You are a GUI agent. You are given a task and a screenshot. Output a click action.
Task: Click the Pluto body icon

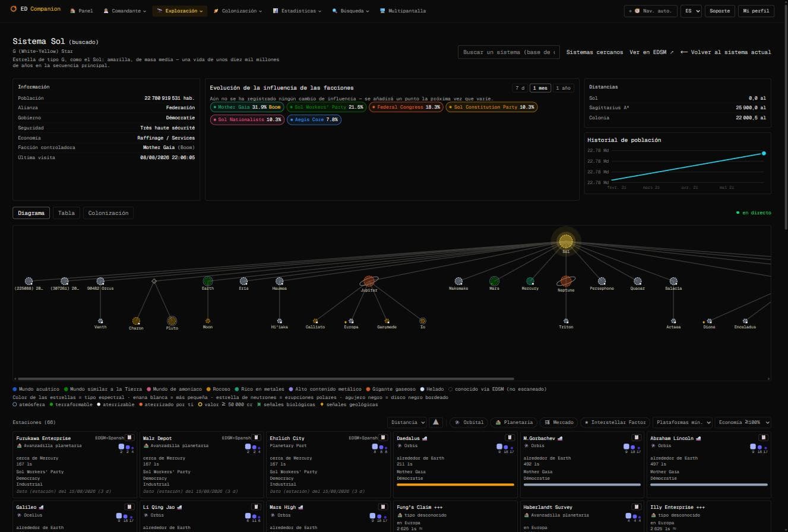click(172, 321)
